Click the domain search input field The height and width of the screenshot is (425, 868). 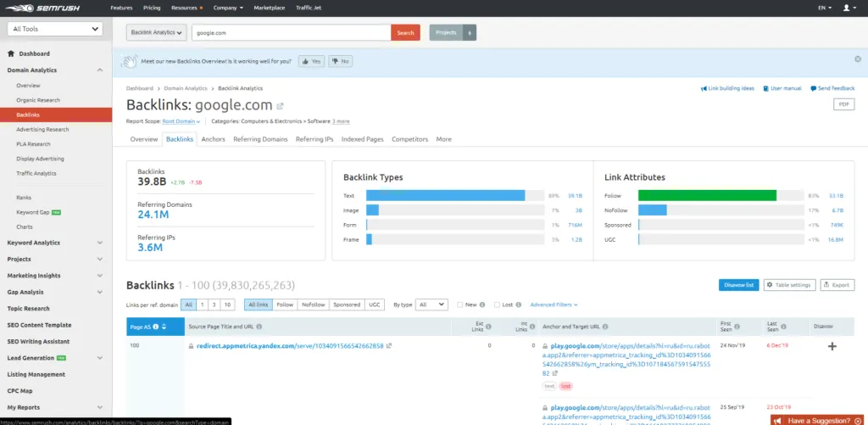point(292,33)
